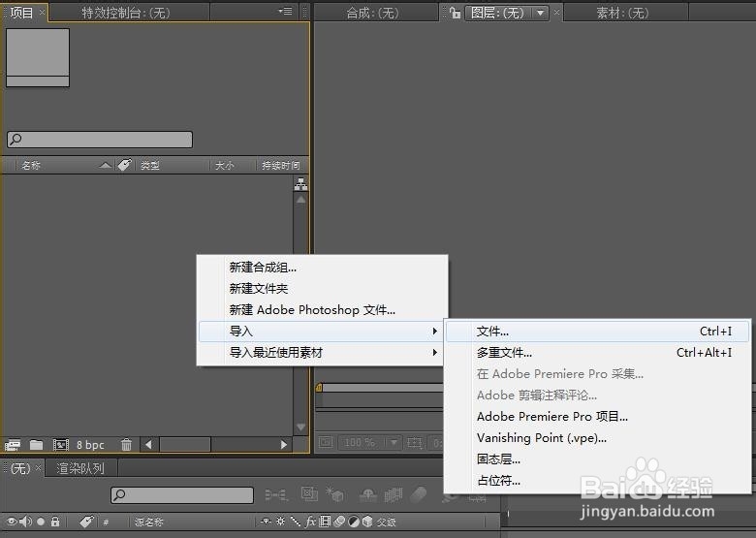
Task: Toggle the audio speaker column in timeline
Action: tap(26, 522)
